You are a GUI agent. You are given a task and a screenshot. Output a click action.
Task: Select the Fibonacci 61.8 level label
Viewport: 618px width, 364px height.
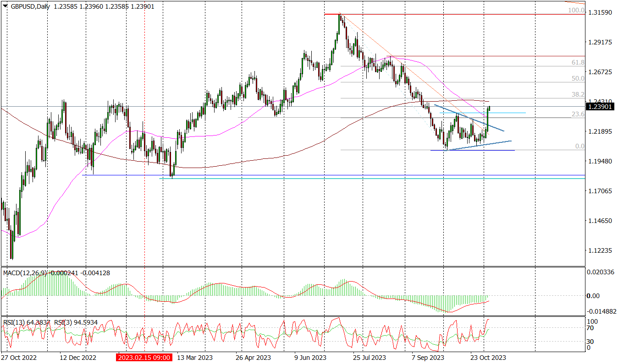578,62
